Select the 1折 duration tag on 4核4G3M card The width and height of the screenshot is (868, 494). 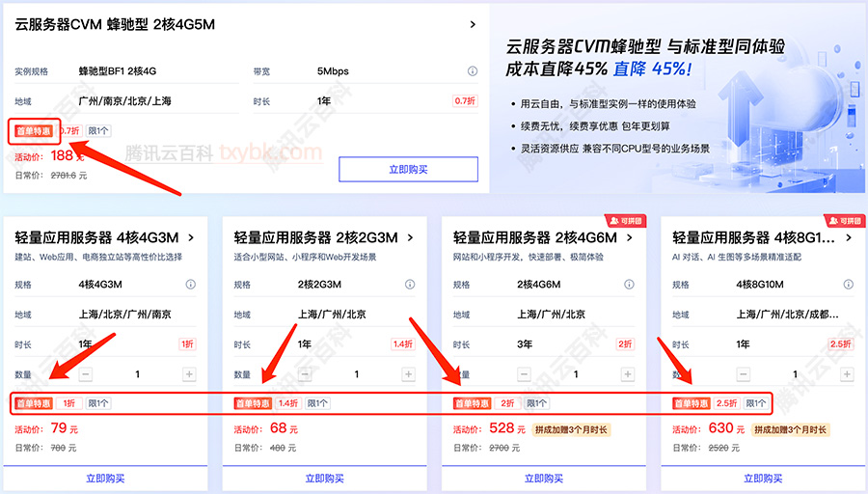click(x=188, y=343)
